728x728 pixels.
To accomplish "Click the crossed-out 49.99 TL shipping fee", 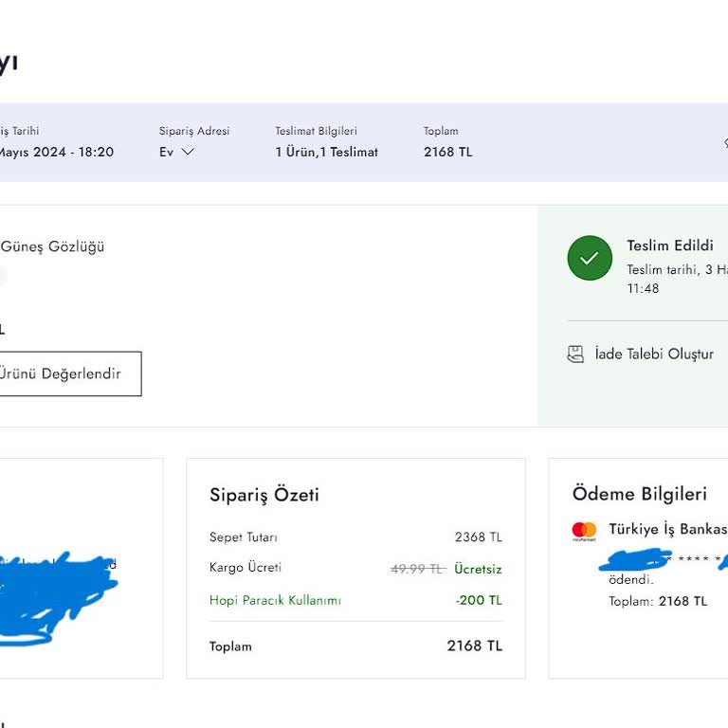I will 417,569.
